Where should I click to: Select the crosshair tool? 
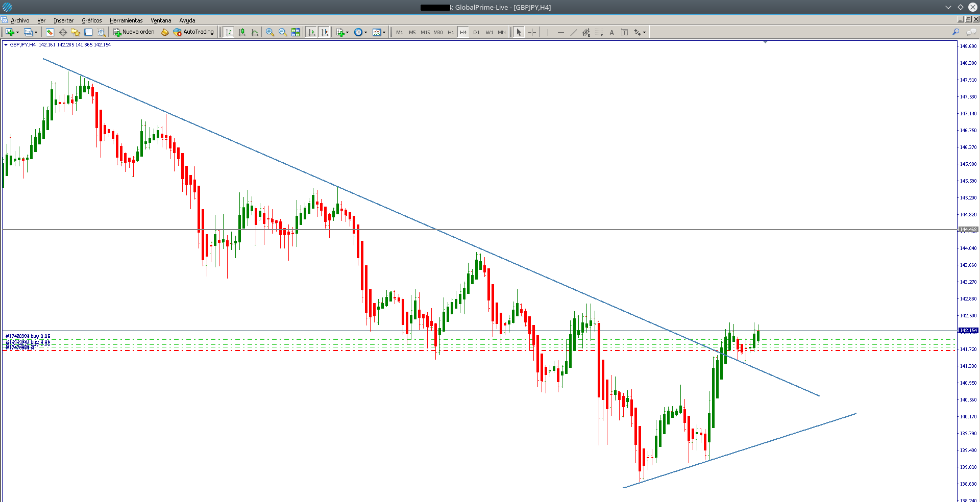[532, 32]
